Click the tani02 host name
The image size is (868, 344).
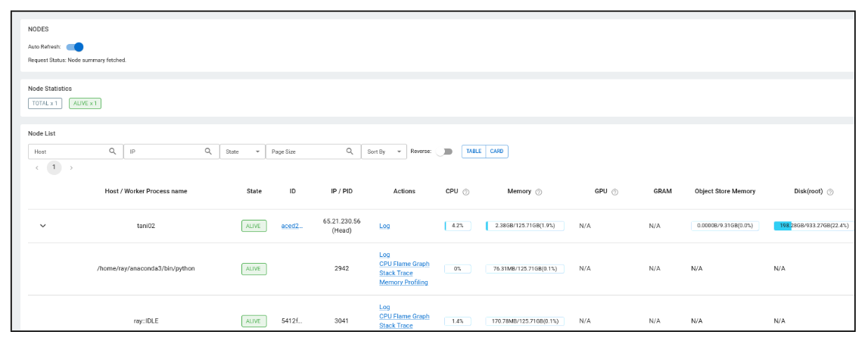pyautogui.click(x=146, y=226)
